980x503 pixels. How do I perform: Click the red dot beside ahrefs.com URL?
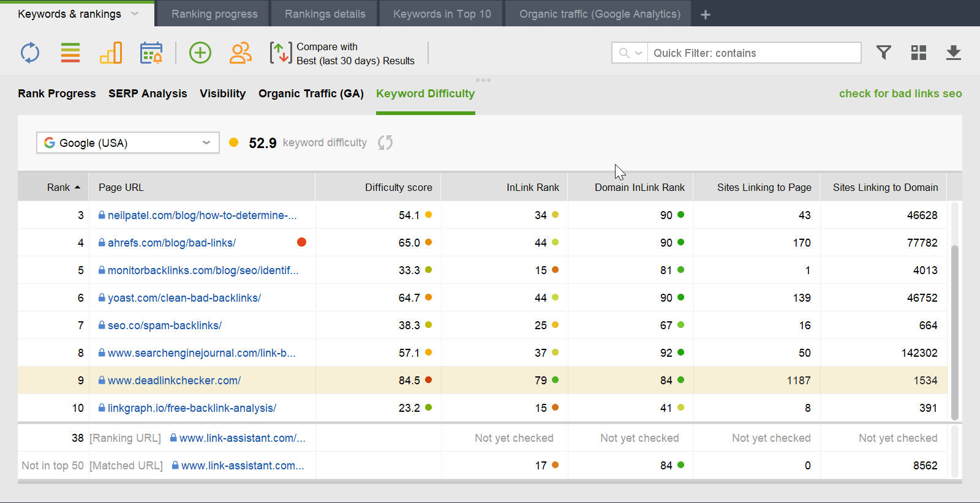[x=301, y=242]
